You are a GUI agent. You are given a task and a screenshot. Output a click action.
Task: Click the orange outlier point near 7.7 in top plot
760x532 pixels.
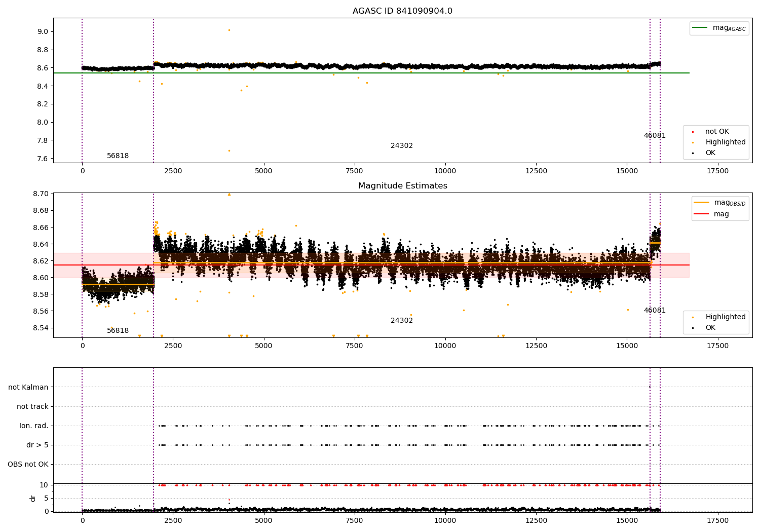(229, 150)
